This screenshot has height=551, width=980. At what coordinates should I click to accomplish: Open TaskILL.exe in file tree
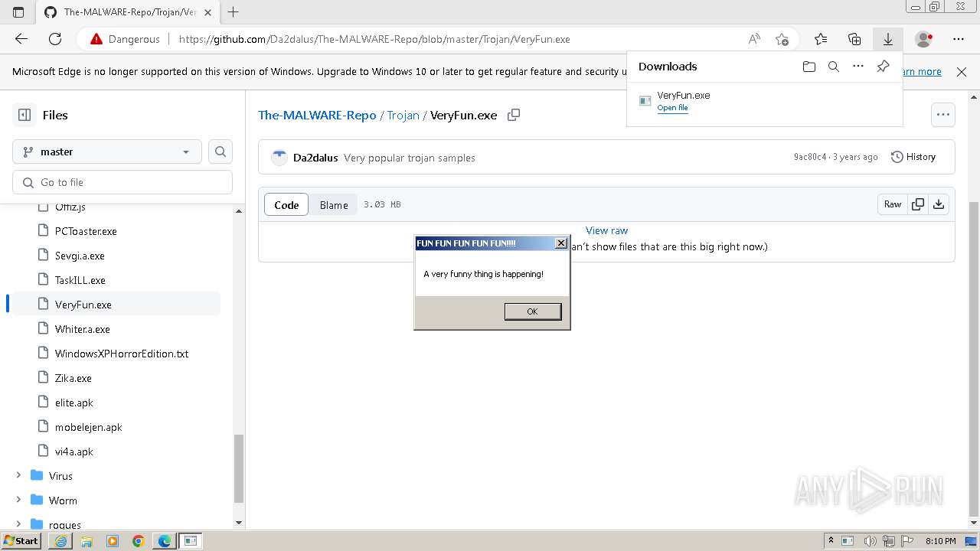pyautogui.click(x=80, y=280)
